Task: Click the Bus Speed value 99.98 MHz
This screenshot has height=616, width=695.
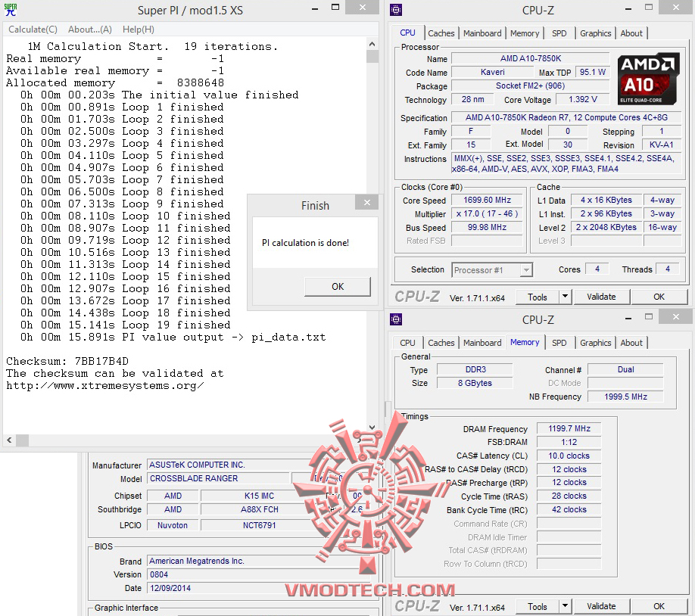Action: (x=487, y=227)
